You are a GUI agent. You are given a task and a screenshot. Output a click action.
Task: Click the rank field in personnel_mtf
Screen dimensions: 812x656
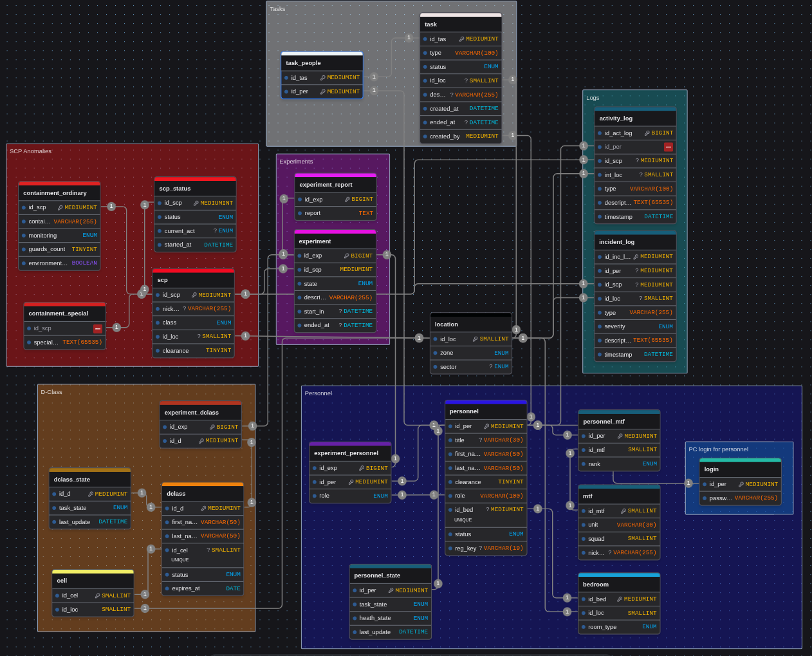click(x=619, y=464)
